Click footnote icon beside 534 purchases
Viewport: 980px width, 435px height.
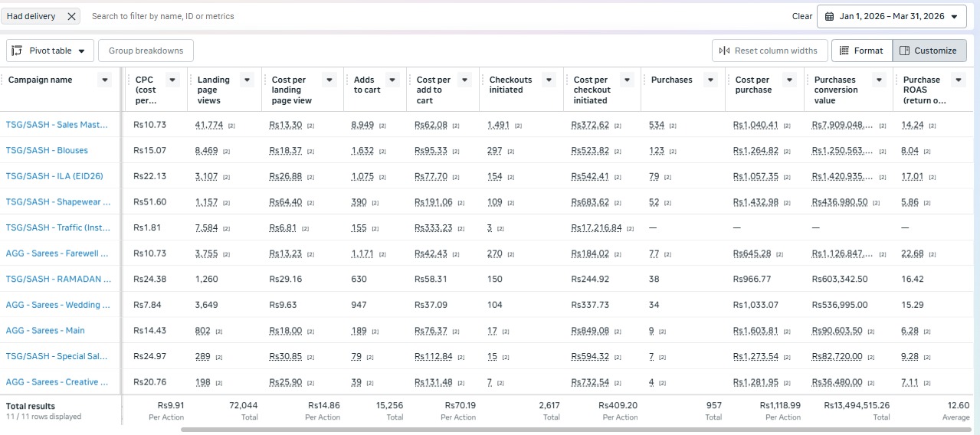tap(673, 126)
